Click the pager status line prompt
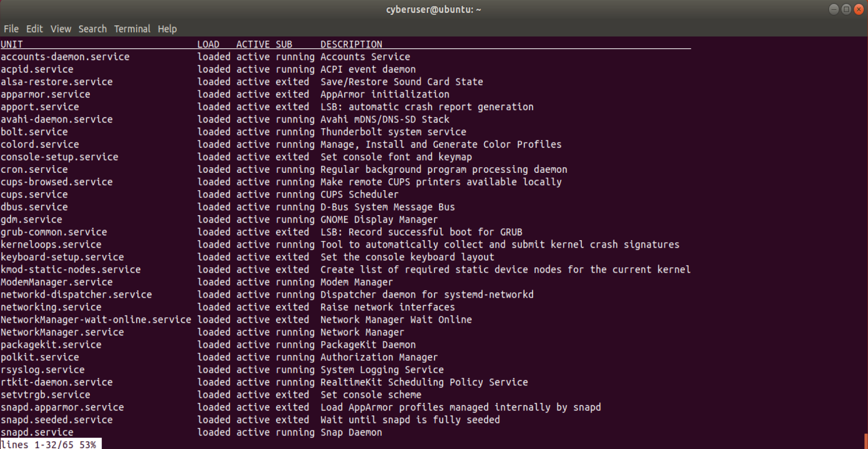Image resolution: width=868 pixels, height=449 pixels. point(50,444)
